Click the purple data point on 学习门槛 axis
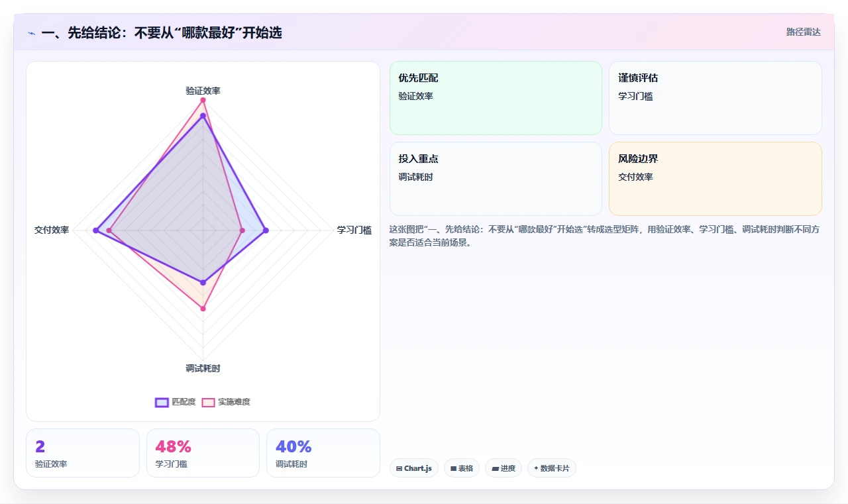The height and width of the screenshot is (504, 848). [x=266, y=230]
